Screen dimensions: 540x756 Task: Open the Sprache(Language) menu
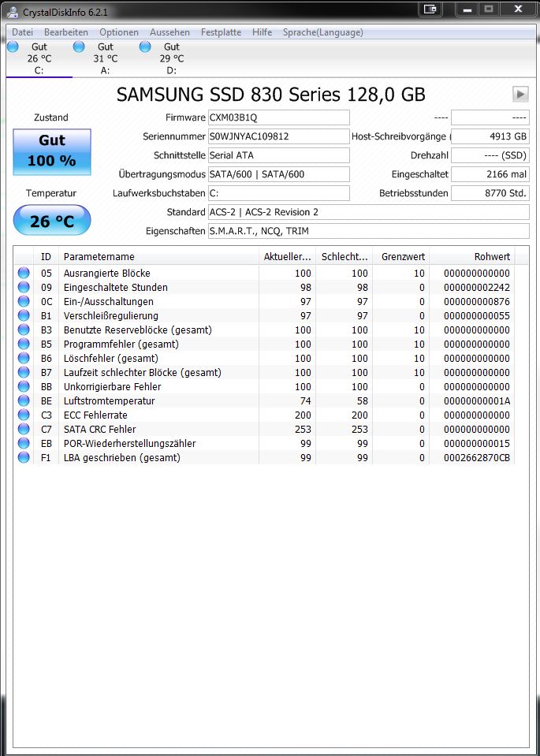click(323, 32)
